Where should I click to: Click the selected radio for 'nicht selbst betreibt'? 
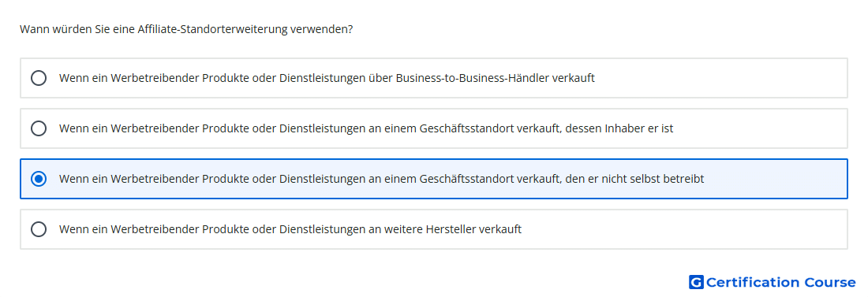(39, 179)
